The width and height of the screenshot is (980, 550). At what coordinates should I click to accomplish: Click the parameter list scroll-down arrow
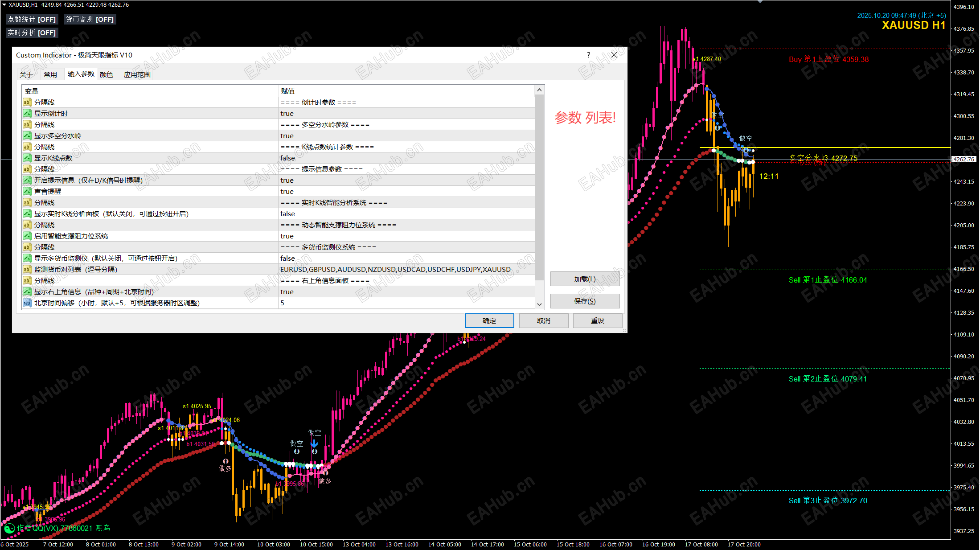(539, 304)
